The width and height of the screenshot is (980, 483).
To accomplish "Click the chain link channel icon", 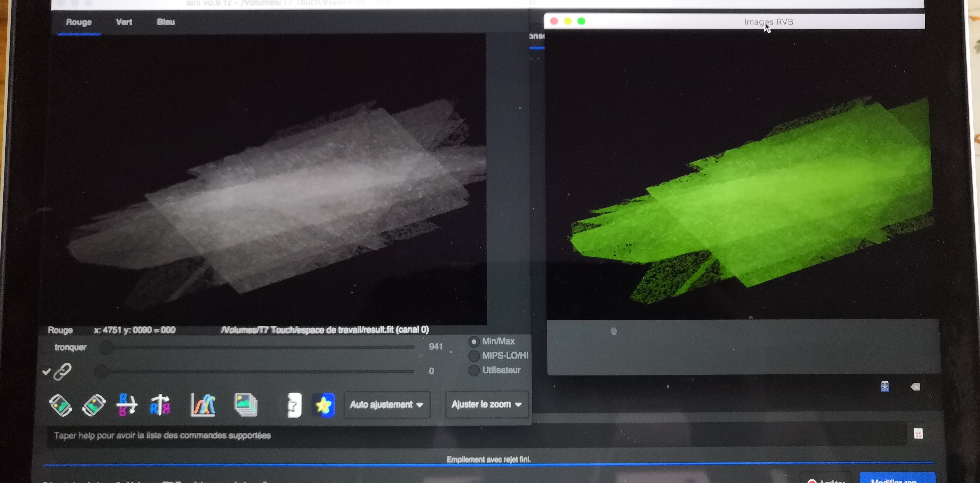I will click(62, 372).
